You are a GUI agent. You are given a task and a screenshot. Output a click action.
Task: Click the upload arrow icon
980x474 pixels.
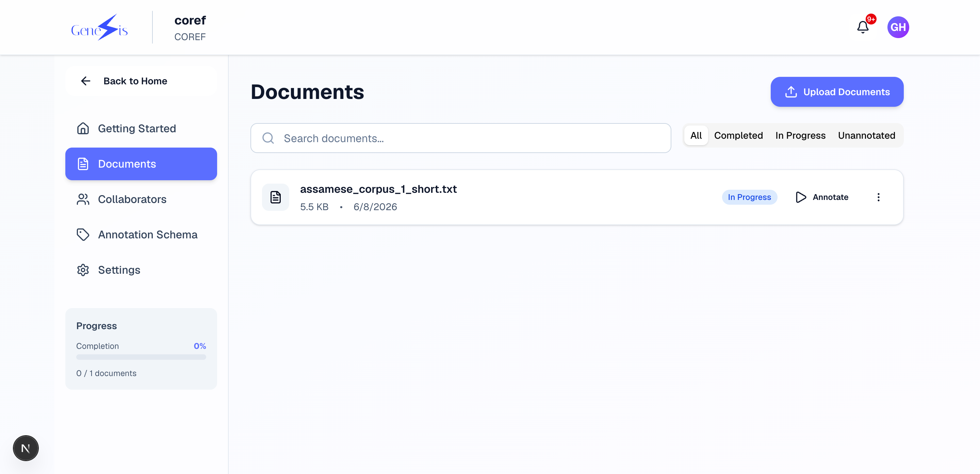click(791, 92)
